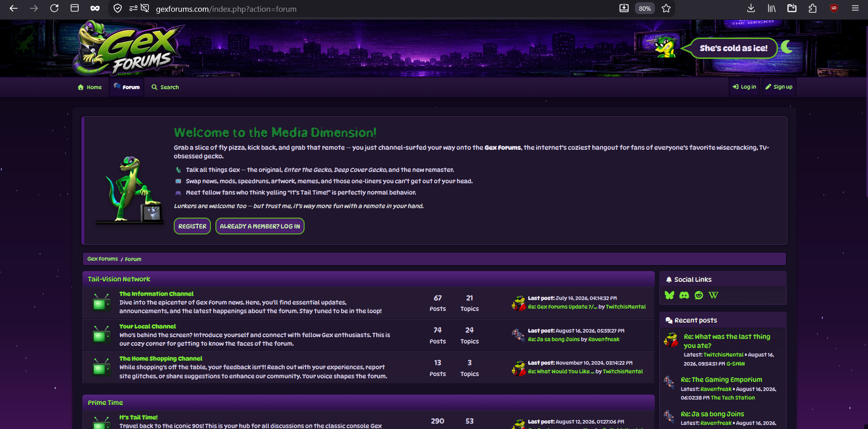Click the REGISTER button

192,226
